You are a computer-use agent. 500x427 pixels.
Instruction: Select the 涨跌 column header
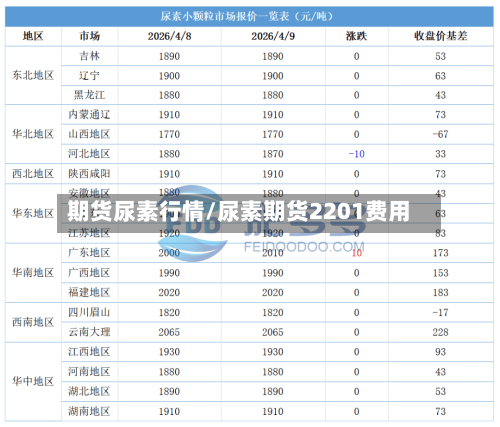(x=356, y=36)
